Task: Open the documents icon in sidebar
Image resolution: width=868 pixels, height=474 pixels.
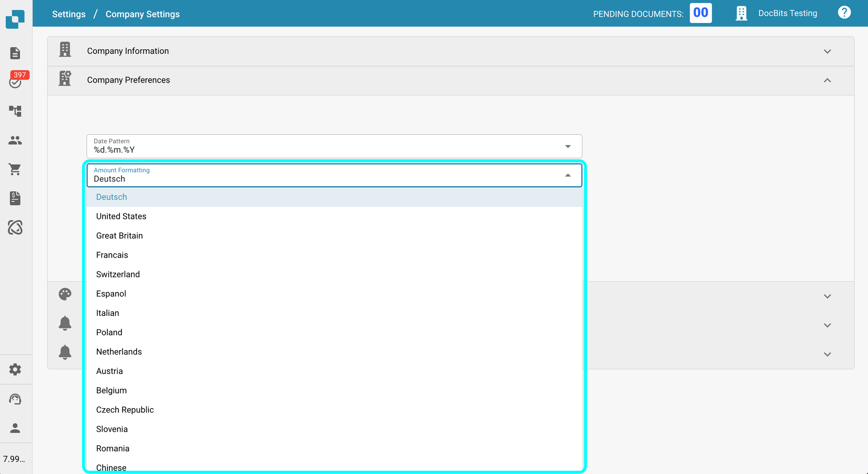Action: point(15,53)
